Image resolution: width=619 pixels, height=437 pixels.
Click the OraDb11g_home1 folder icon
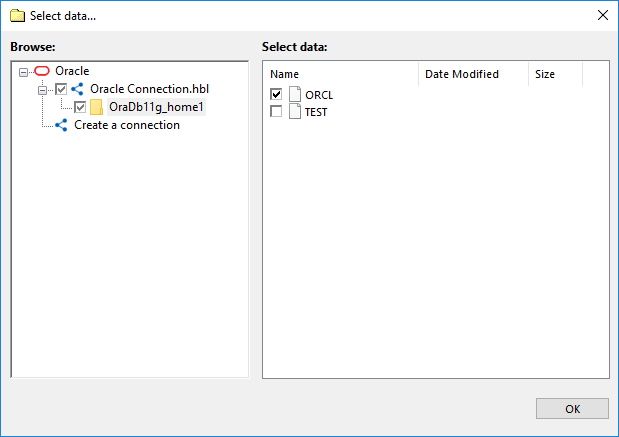(96, 107)
